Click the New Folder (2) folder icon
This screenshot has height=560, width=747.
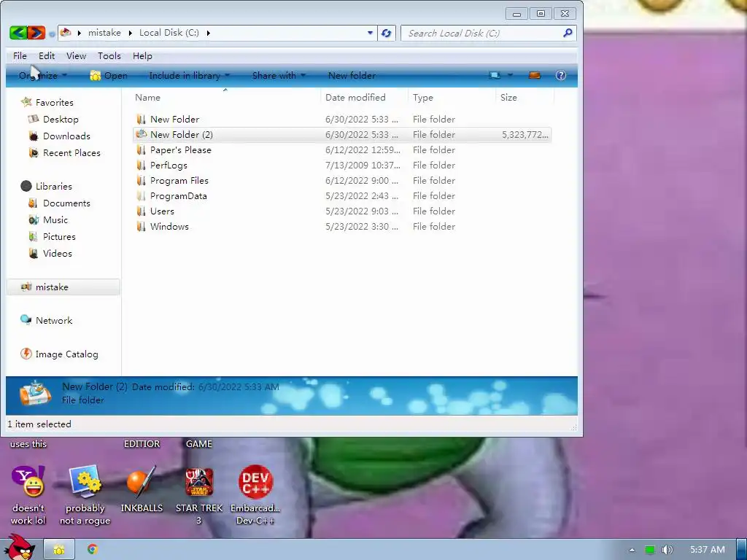coord(141,134)
